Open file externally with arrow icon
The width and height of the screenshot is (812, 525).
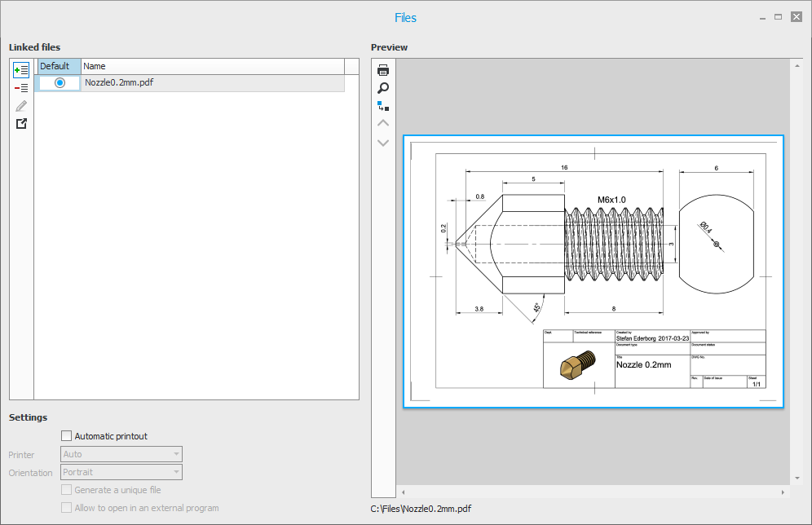coord(21,124)
